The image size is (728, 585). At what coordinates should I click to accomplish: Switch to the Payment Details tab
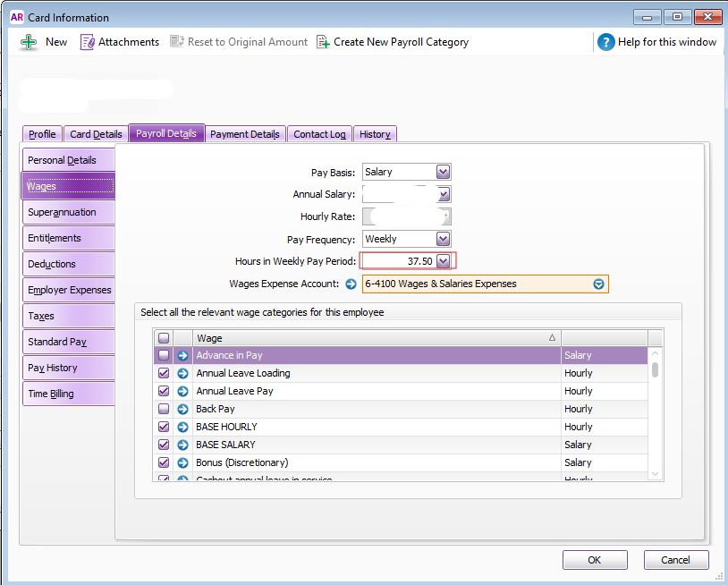pos(245,134)
